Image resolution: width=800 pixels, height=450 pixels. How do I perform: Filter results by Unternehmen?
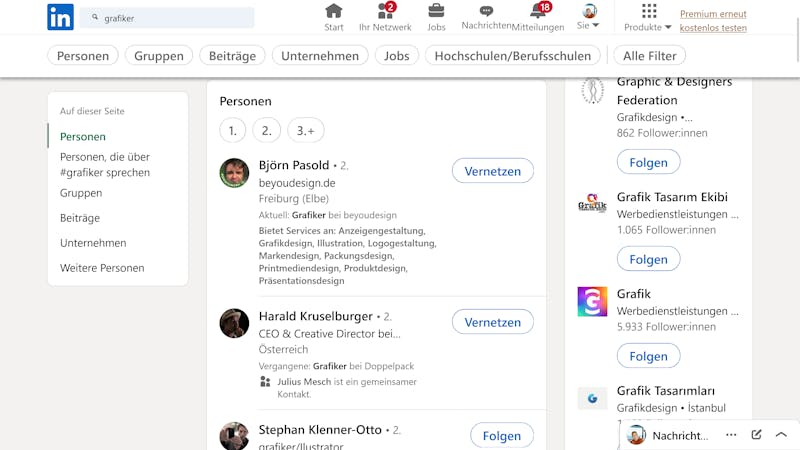(320, 56)
